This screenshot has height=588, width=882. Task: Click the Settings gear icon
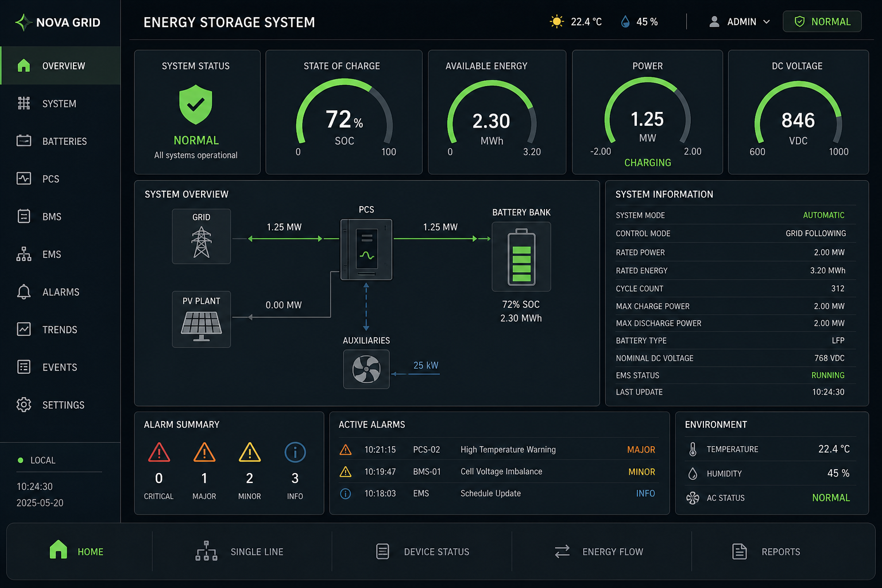24,405
